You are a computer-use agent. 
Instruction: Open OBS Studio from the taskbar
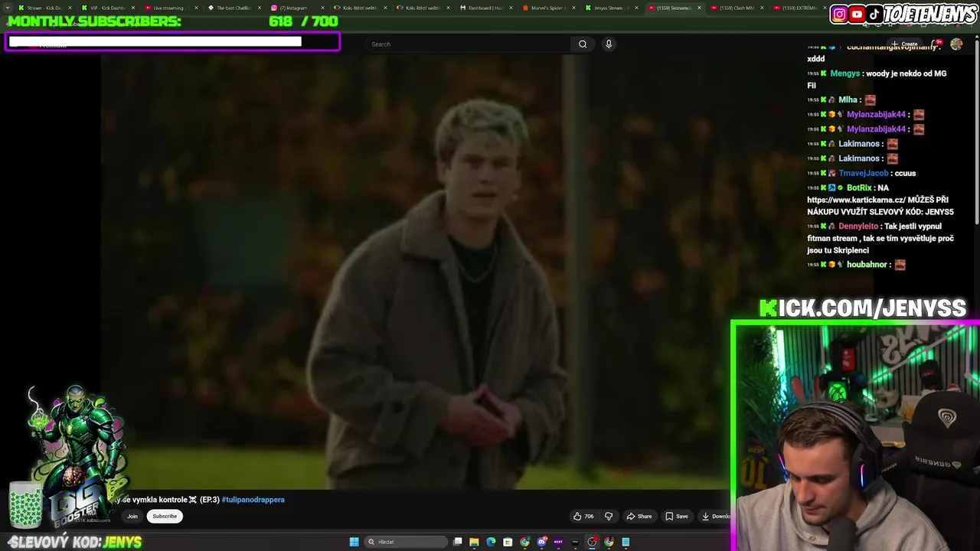(x=592, y=542)
